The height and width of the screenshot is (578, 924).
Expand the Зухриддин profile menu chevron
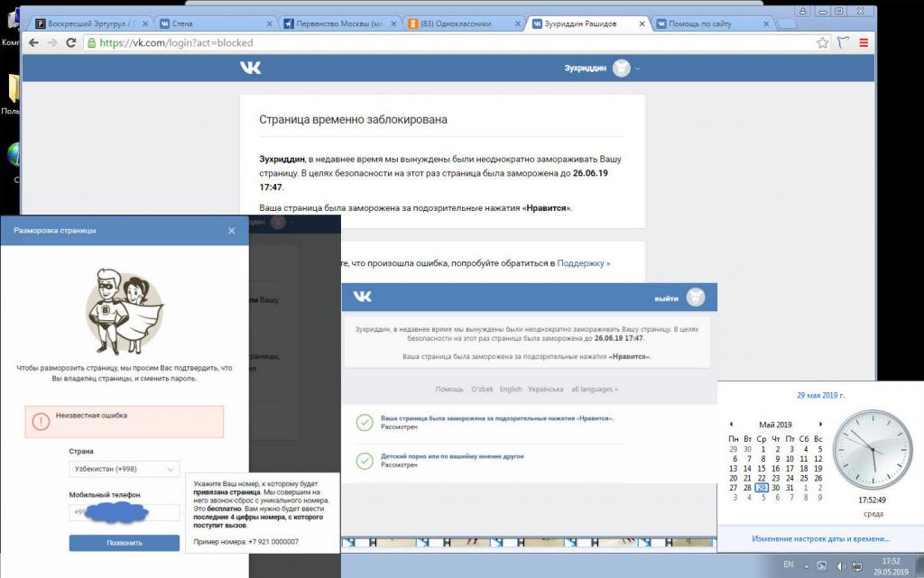click(x=638, y=69)
